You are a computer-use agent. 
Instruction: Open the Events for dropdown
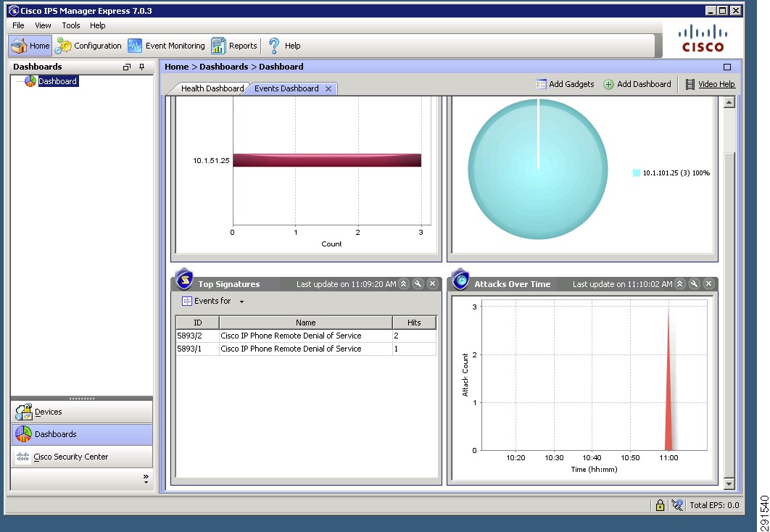[241, 302]
